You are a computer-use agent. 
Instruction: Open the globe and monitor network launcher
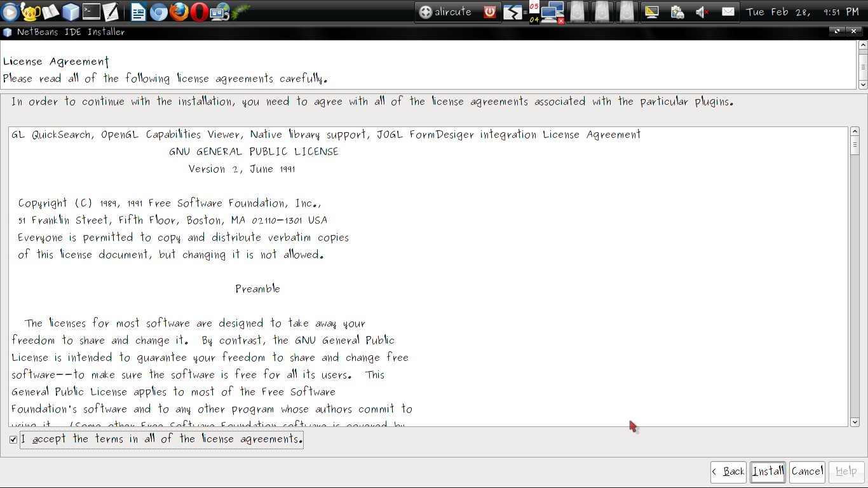click(219, 11)
